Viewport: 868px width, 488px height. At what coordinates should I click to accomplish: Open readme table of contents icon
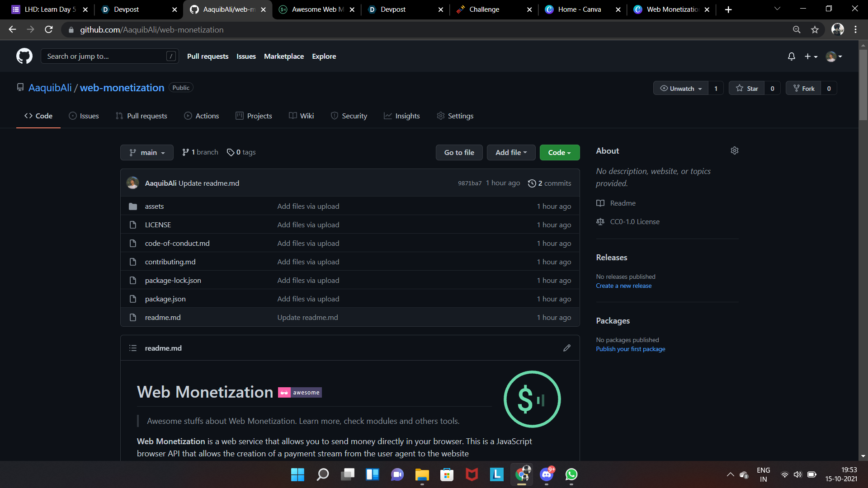pos(133,348)
